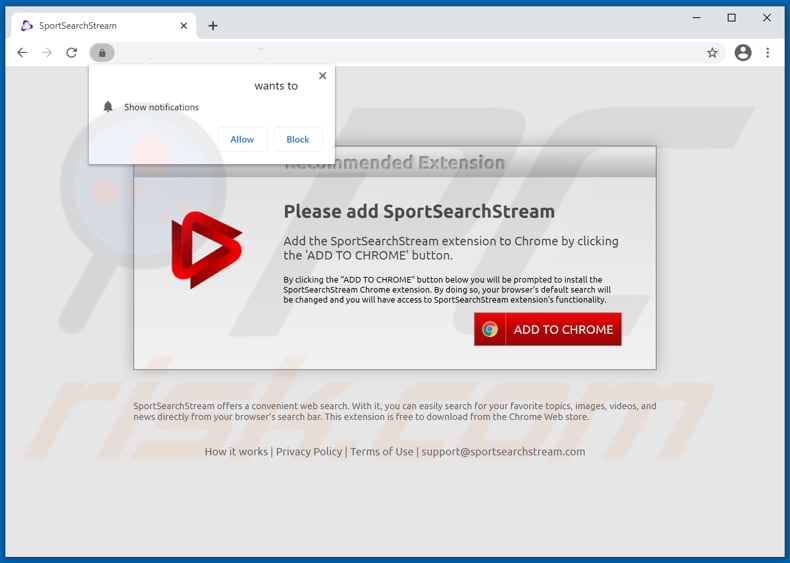The image size is (790, 563).
Task: Click the Please add SportSearchStream heading
Action: (x=419, y=211)
